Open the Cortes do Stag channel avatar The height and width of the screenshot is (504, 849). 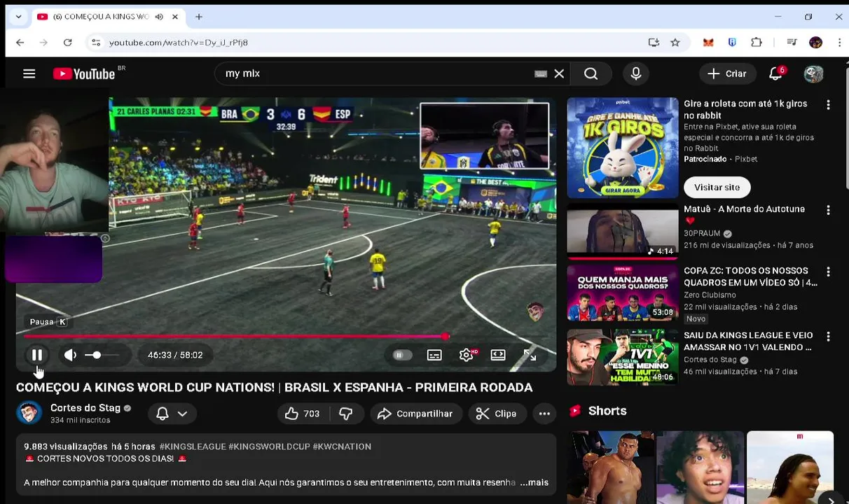(x=29, y=413)
